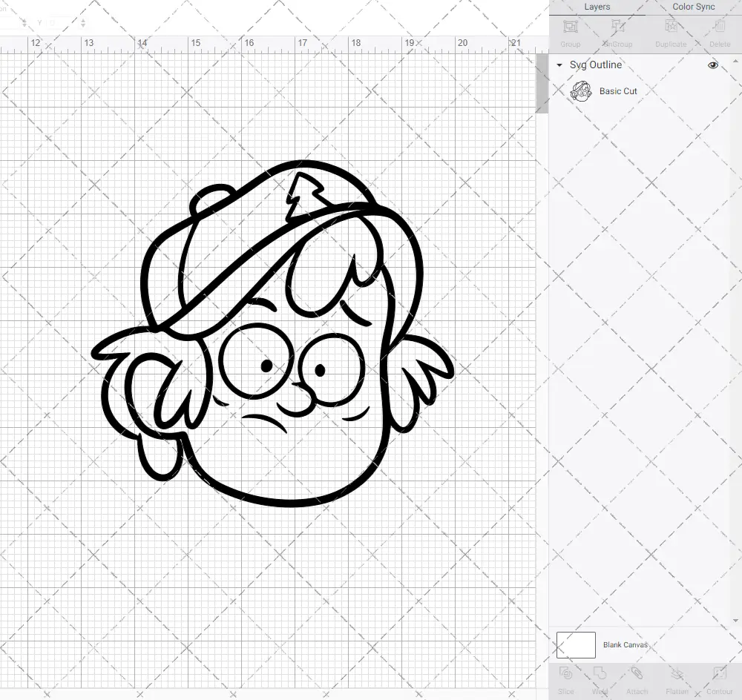Image resolution: width=742 pixels, height=700 pixels.
Task: Hide the Svg Outline group using the eye
Action: click(x=712, y=65)
